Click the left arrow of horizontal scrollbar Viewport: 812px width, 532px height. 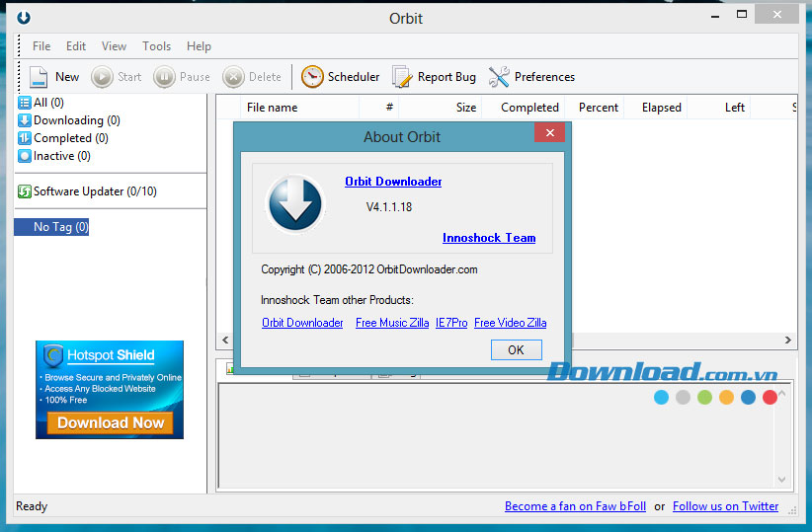point(225,340)
